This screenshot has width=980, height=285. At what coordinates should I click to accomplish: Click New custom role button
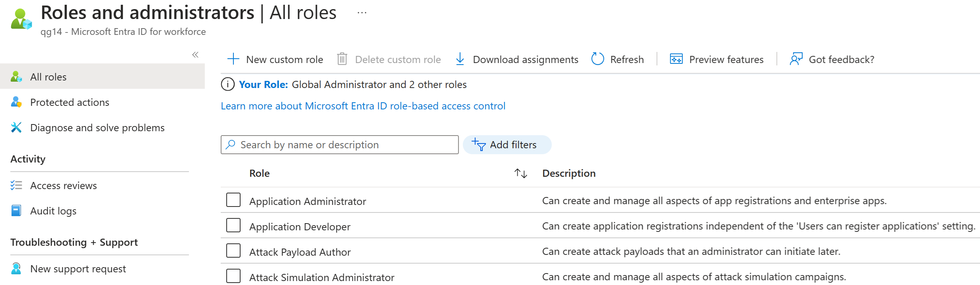pyautogui.click(x=275, y=59)
